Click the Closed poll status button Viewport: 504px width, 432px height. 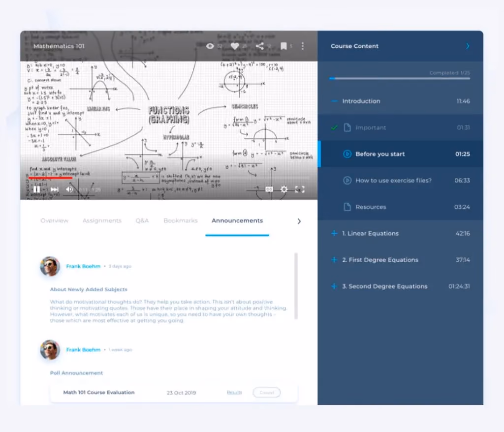[x=266, y=393]
